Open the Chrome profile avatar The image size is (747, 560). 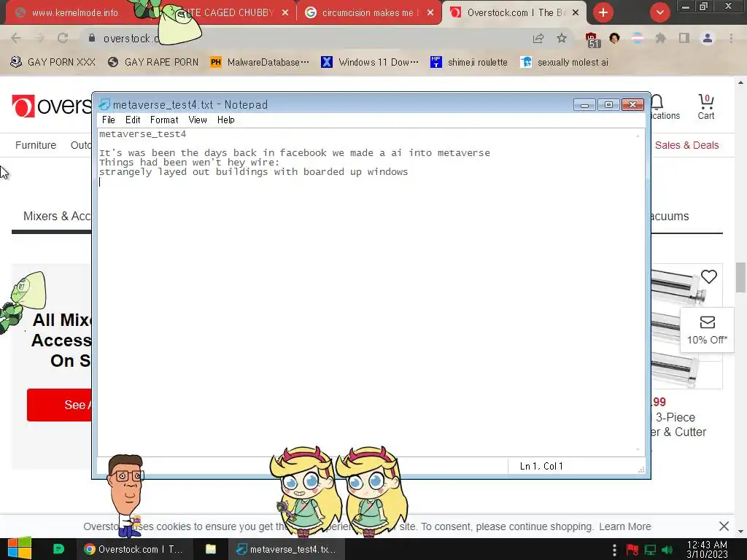(x=708, y=38)
